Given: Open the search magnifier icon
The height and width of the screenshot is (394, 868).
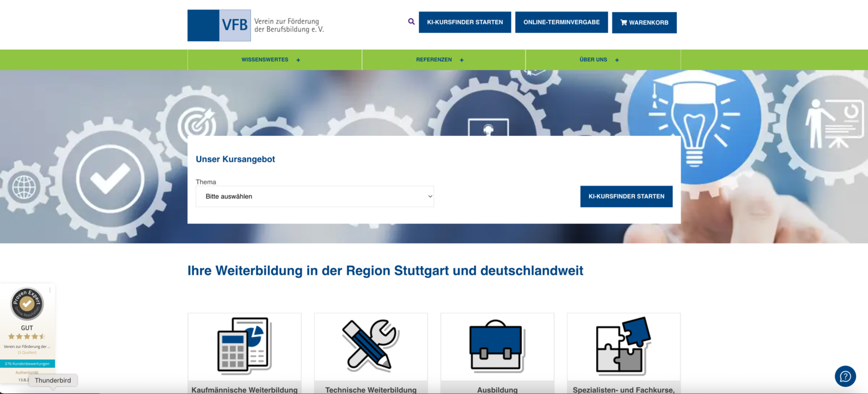Looking at the screenshot, I should point(411,22).
